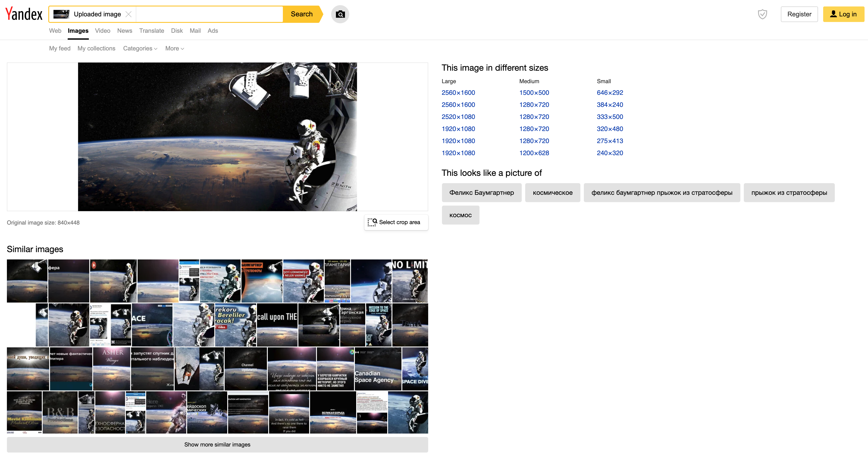Open SPACE DIVE similar thumbnail
Viewport: 868px width, 462px height.
[x=415, y=369]
